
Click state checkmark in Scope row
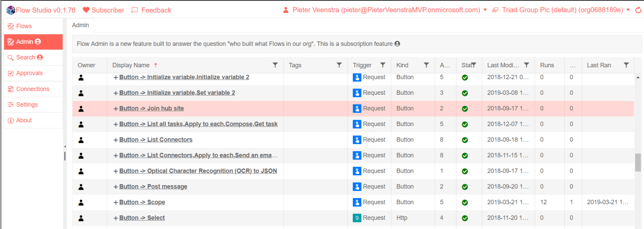[465, 202]
